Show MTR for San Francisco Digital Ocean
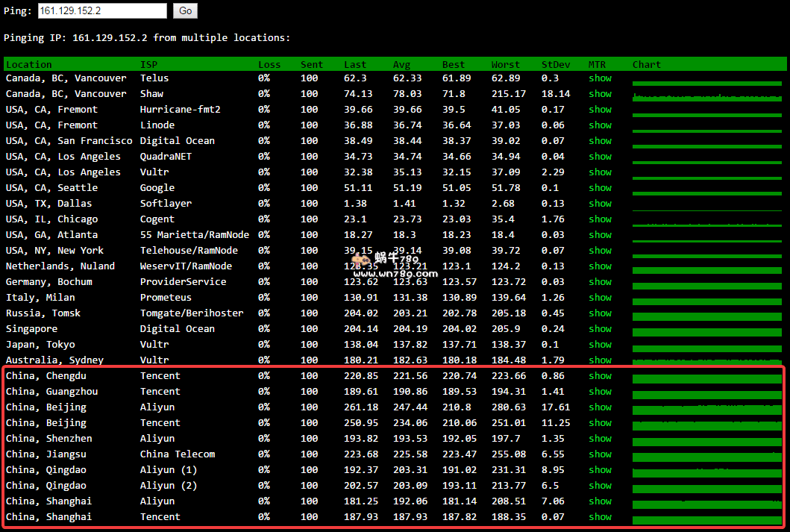The image size is (790, 532). click(600, 141)
